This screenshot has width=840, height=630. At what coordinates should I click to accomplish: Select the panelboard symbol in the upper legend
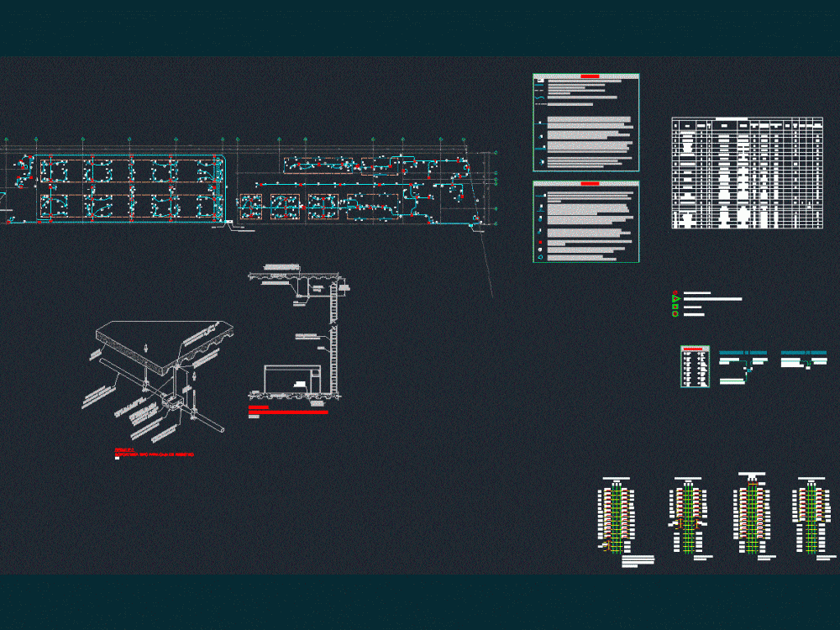pos(540,80)
